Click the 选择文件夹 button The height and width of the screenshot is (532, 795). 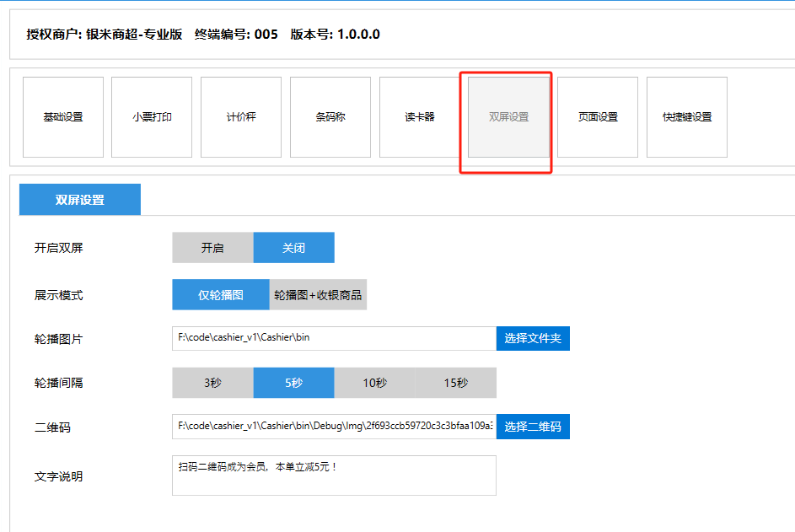tap(533, 338)
